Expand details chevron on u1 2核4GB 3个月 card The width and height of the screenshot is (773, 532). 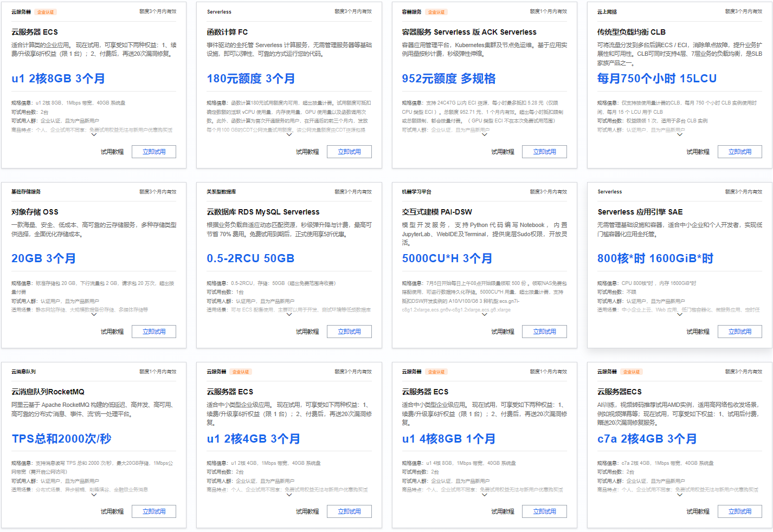(289, 495)
